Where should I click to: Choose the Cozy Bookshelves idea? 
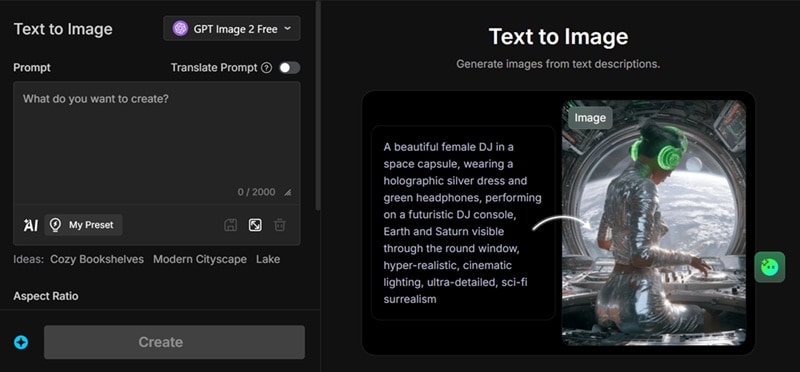coord(97,259)
